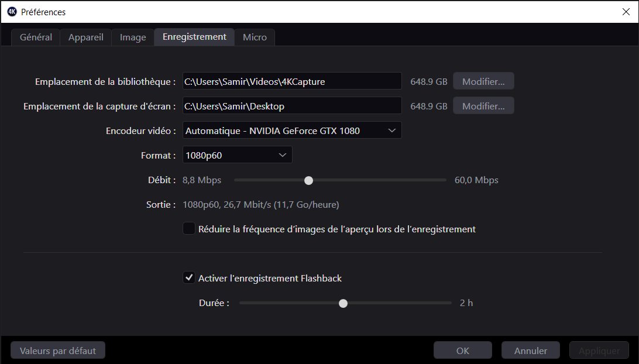
Task: Click the Durée slider handle
Action: [343, 303]
